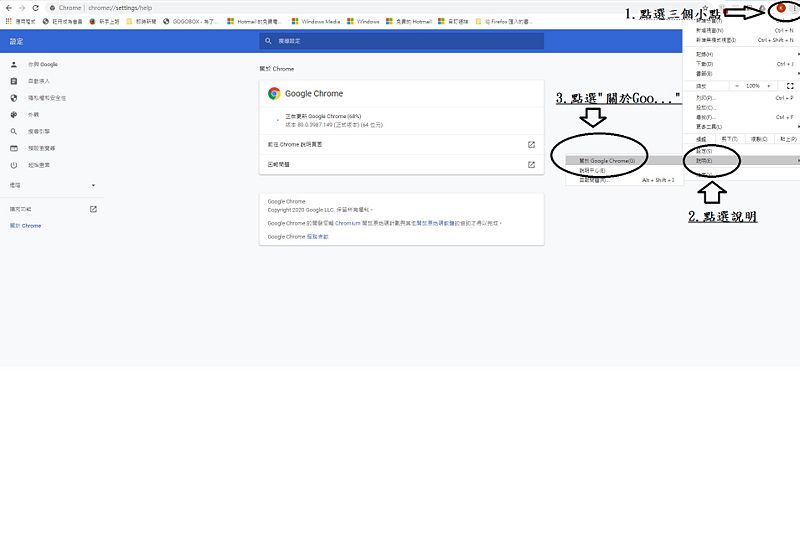Click the full screen icon in zoom row
The height and width of the screenshot is (550, 800).
pyautogui.click(x=790, y=86)
